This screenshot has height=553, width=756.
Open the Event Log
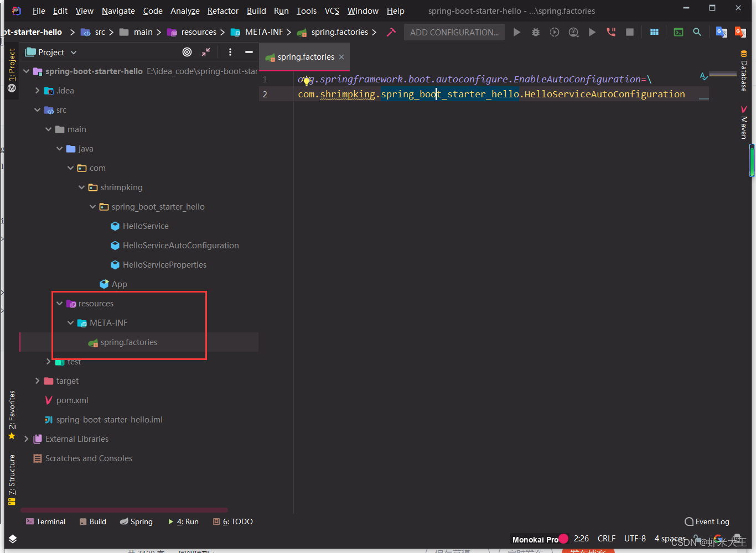pyautogui.click(x=707, y=521)
